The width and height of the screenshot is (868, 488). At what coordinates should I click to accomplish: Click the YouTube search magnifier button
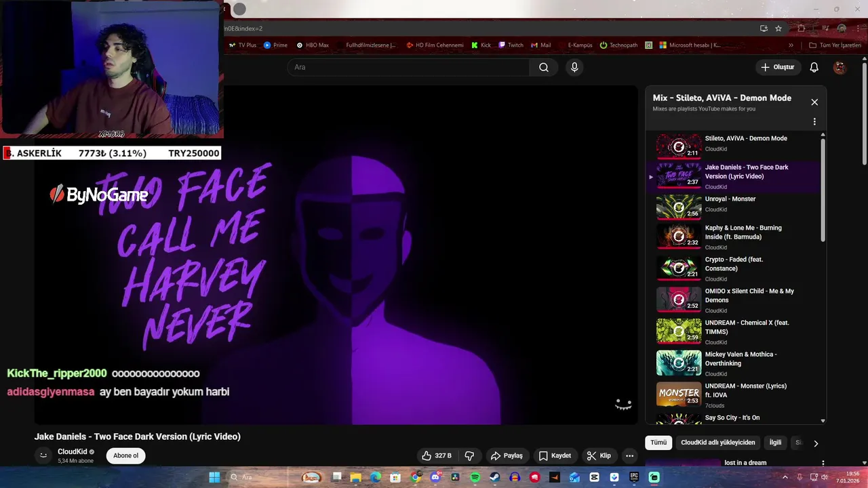[x=544, y=67]
